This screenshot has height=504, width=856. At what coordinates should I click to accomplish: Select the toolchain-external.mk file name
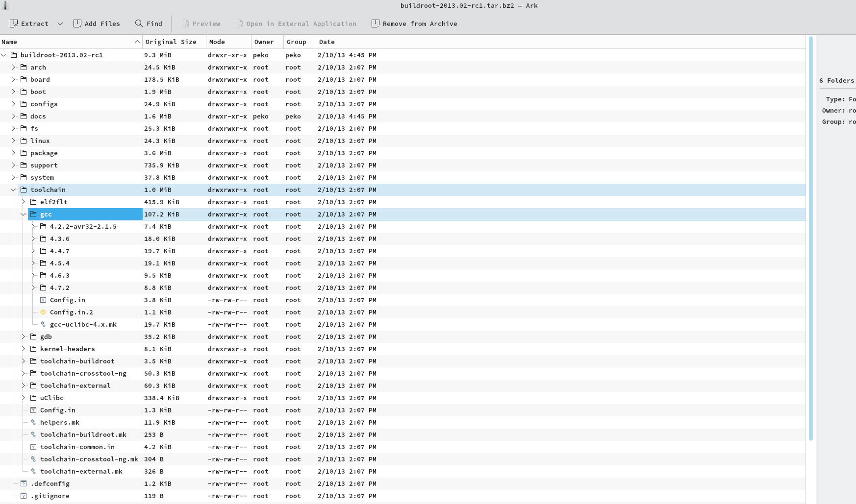click(x=81, y=471)
